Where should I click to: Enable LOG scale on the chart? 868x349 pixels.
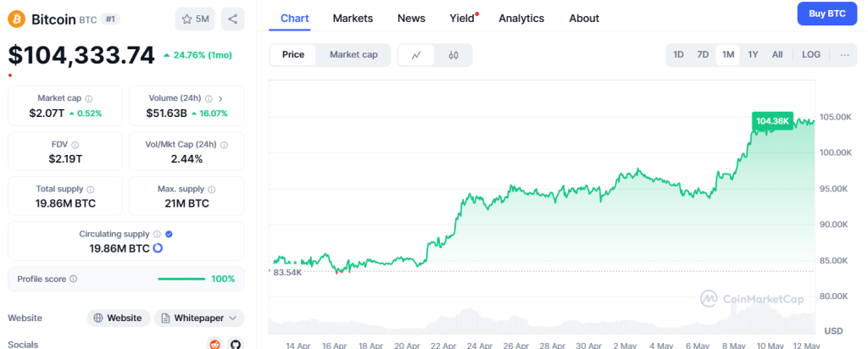811,55
